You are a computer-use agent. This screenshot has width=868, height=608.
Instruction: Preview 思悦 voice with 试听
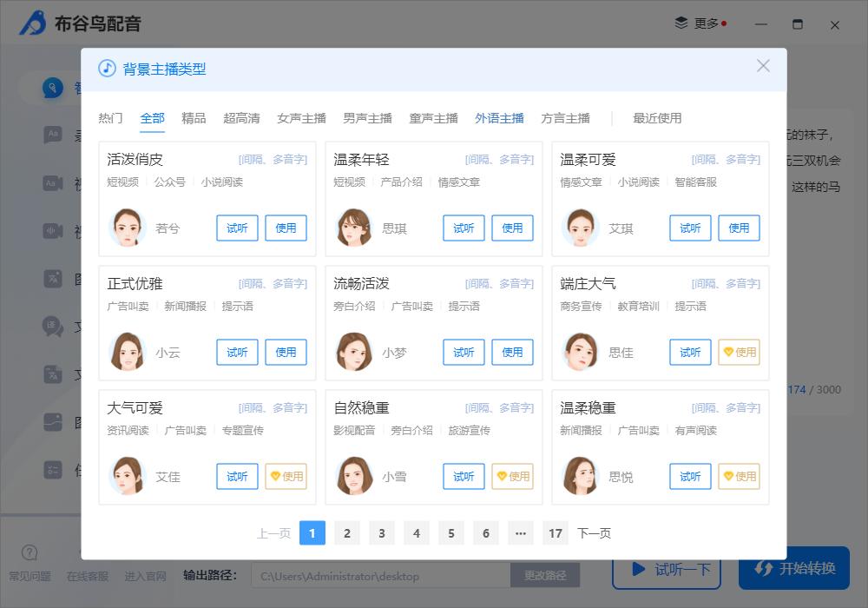click(x=690, y=476)
